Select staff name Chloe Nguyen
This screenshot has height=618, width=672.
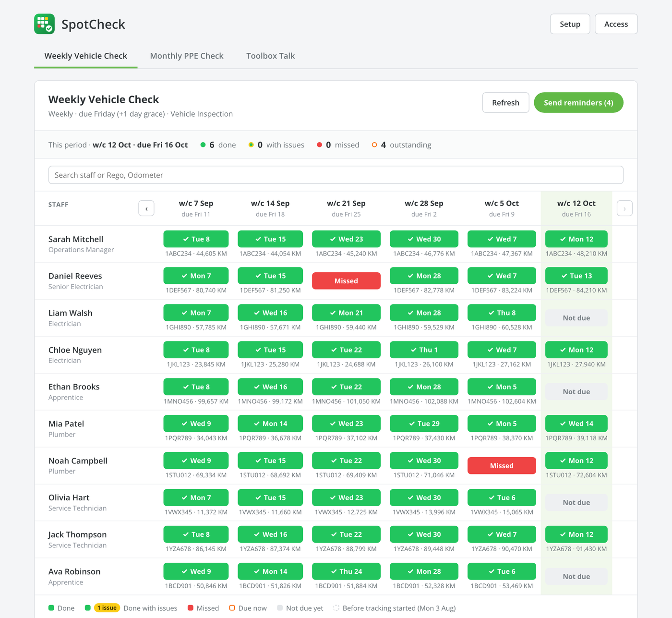pyautogui.click(x=75, y=350)
